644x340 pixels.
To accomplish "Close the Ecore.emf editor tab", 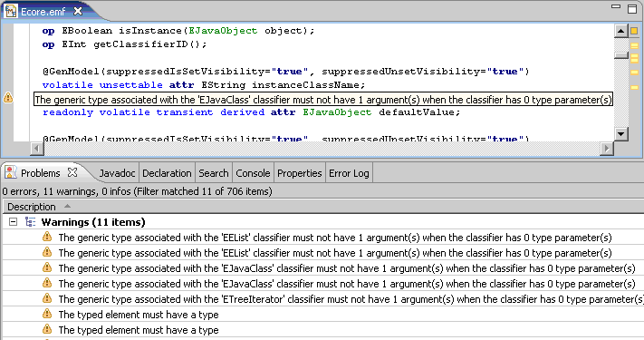I will point(78,12).
